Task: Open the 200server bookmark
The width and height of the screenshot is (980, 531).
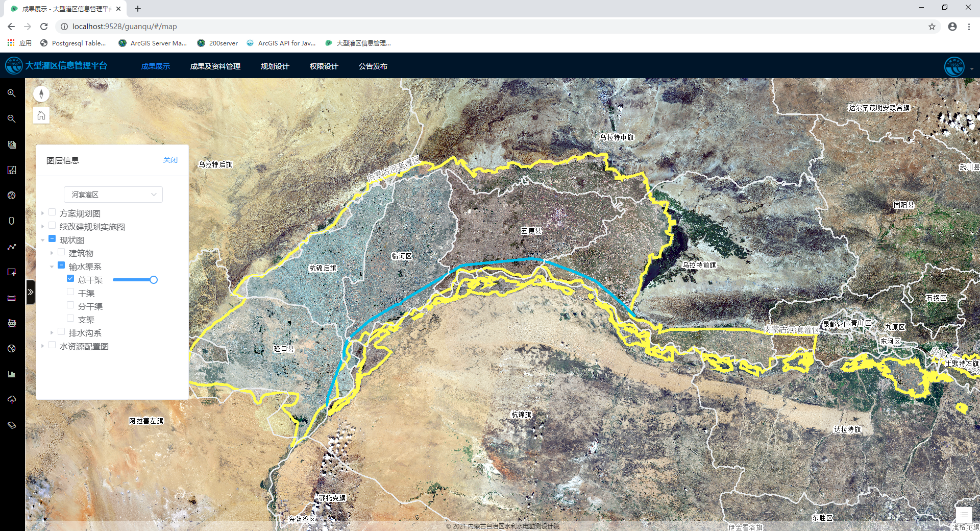Action: (x=217, y=43)
